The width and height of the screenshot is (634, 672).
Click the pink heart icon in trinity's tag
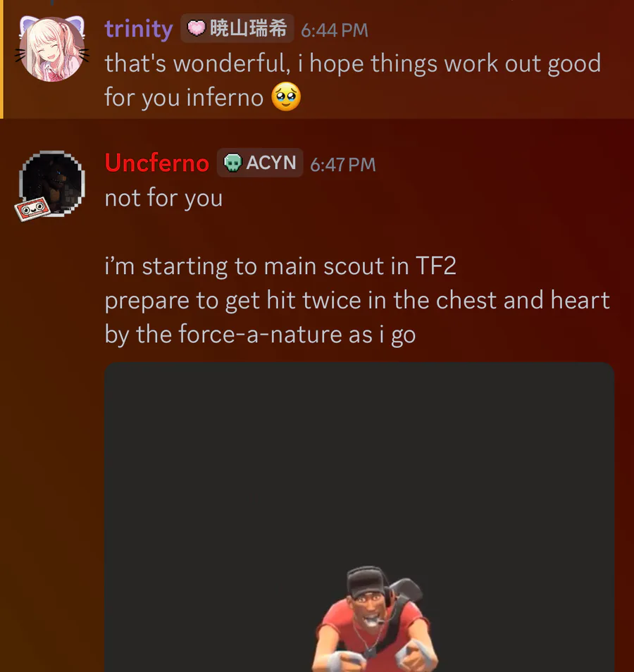tap(197, 28)
